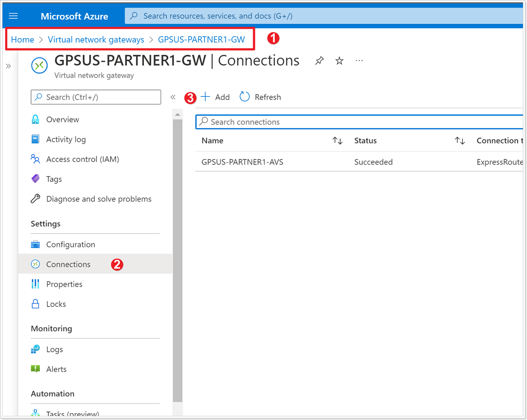527x420 pixels.
Task: Go to Home breadcrumb
Action: click(22, 40)
